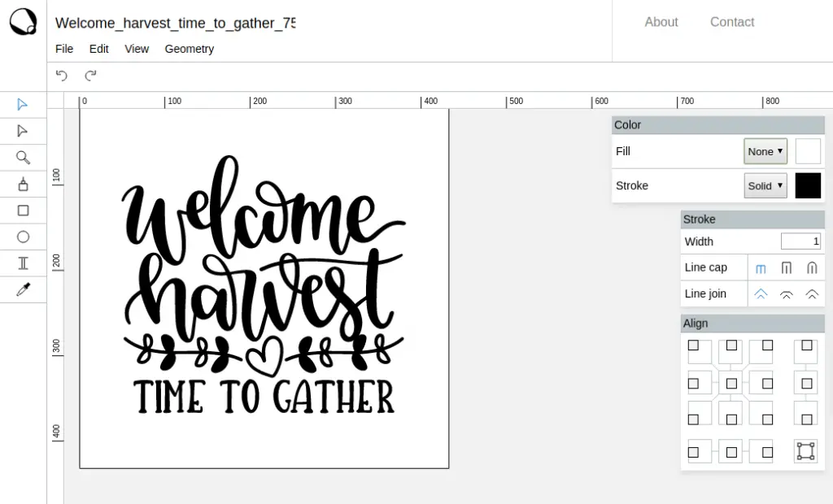Click the stroke Width input field
The image size is (833, 504).
click(x=800, y=241)
